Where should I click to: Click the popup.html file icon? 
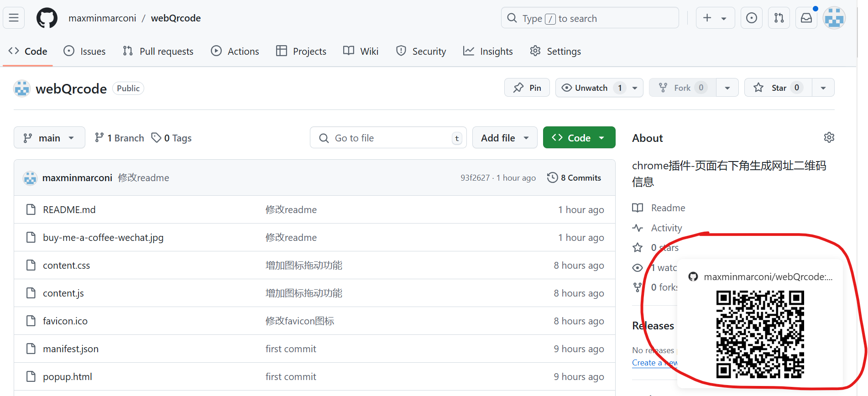31,376
